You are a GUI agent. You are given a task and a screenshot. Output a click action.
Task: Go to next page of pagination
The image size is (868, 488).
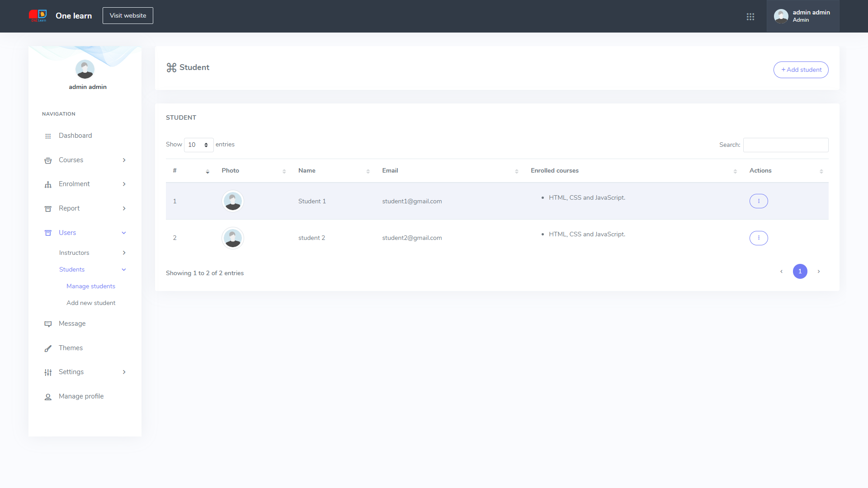[x=818, y=272]
